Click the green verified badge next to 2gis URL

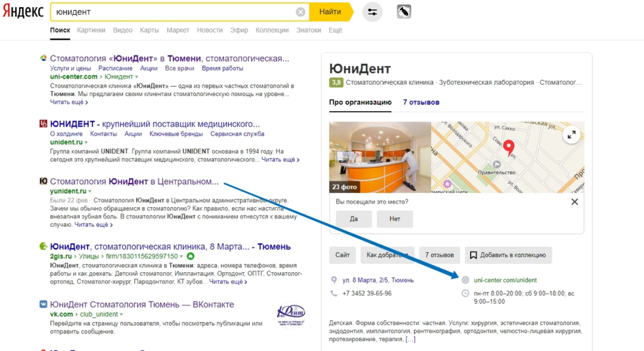pyautogui.click(x=191, y=256)
